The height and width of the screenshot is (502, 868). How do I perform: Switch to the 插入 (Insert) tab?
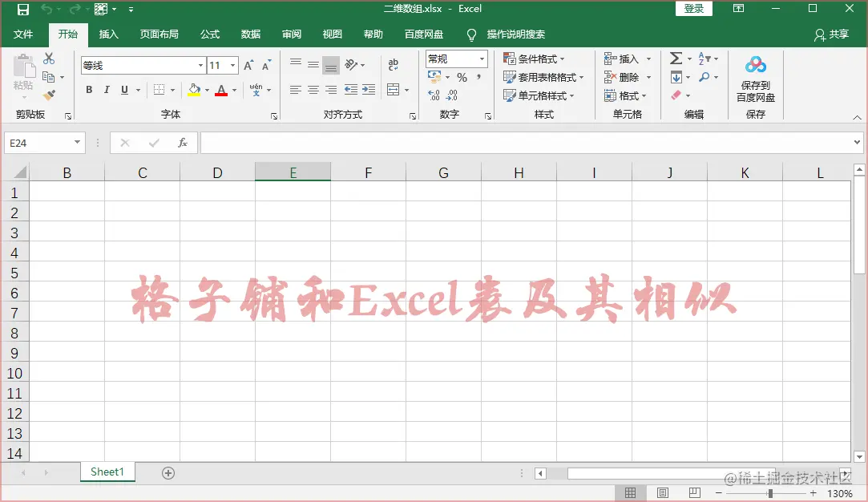tap(108, 34)
